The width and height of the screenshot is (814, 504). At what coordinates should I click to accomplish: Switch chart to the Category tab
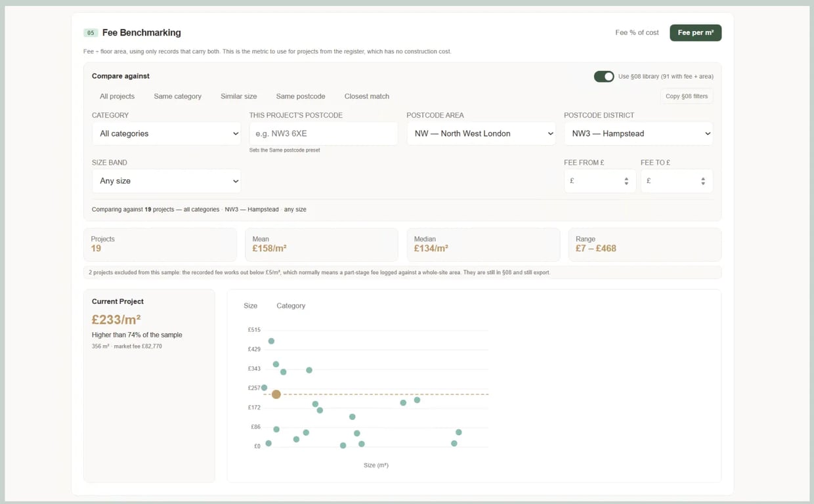[x=291, y=306]
